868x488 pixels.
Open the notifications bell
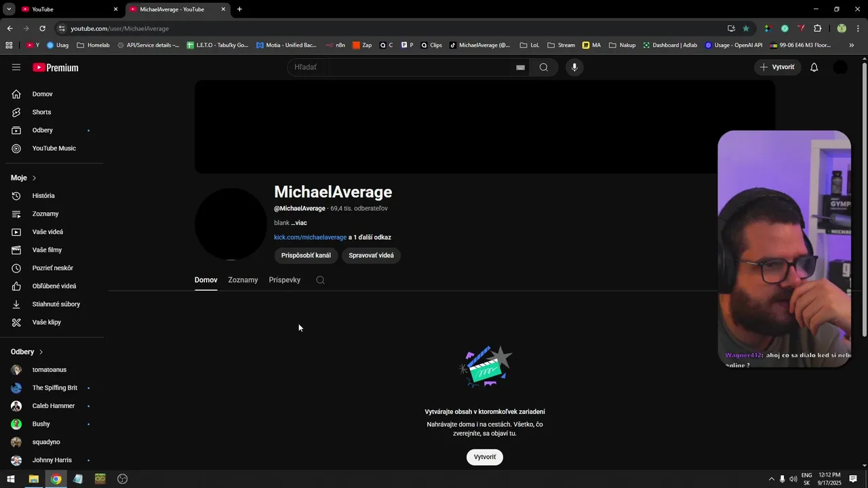pos(814,67)
